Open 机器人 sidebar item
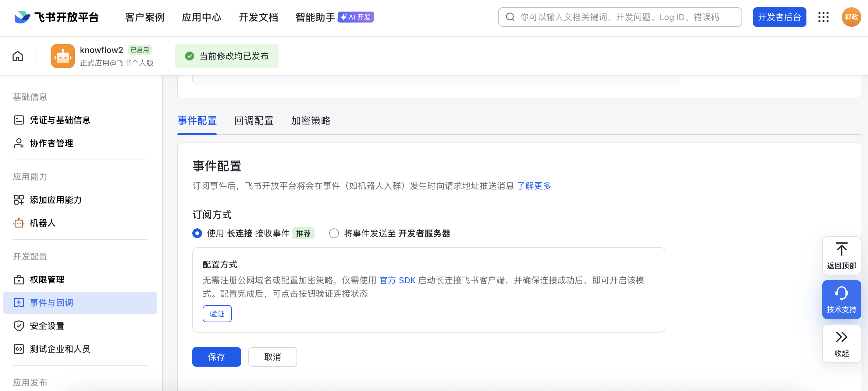Screen dimensions: 868x391 point(80,223)
